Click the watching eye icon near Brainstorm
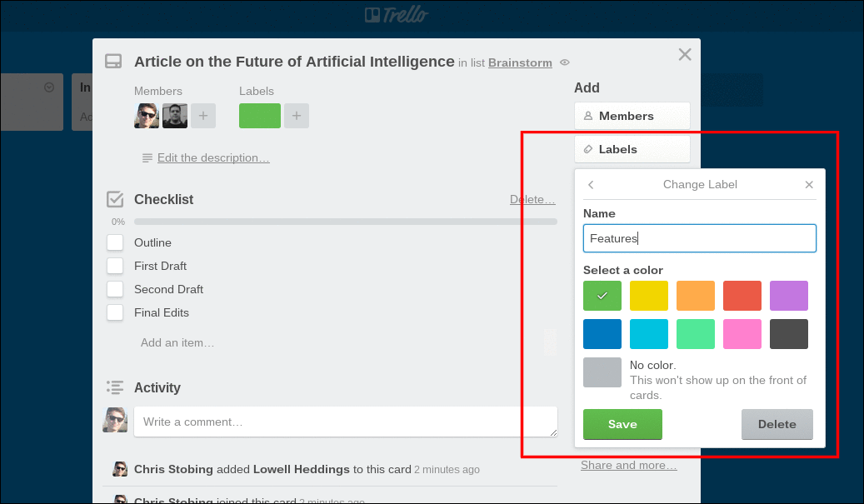864x504 pixels. tap(565, 62)
